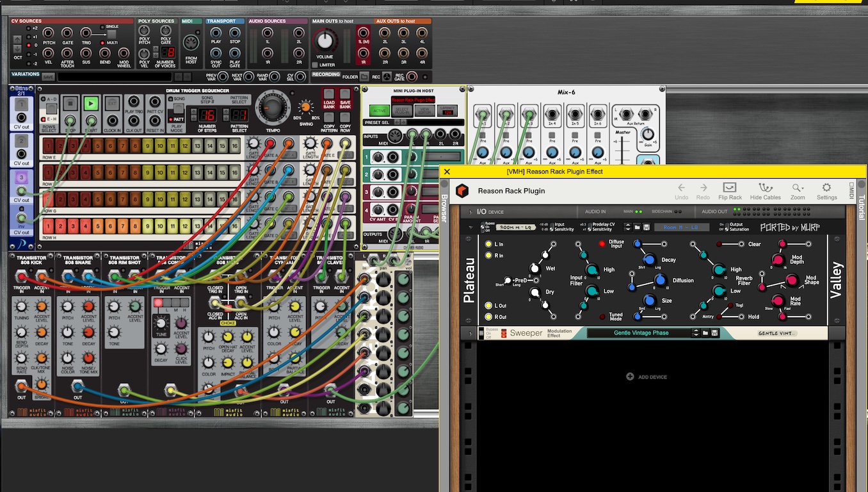Click the Bttns button 1
Viewport: 868px width, 492px height.
click(21, 104)
